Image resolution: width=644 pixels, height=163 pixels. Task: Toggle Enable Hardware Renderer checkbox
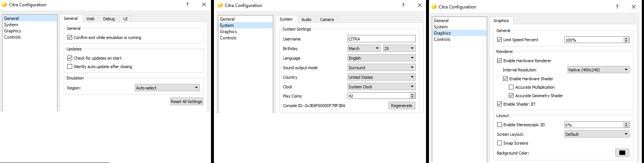499,61
